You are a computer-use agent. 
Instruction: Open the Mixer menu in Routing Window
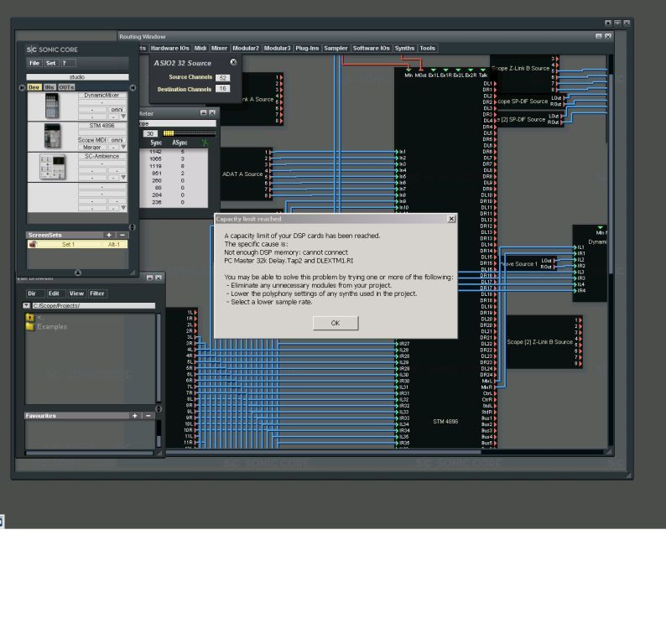[219, 48]
